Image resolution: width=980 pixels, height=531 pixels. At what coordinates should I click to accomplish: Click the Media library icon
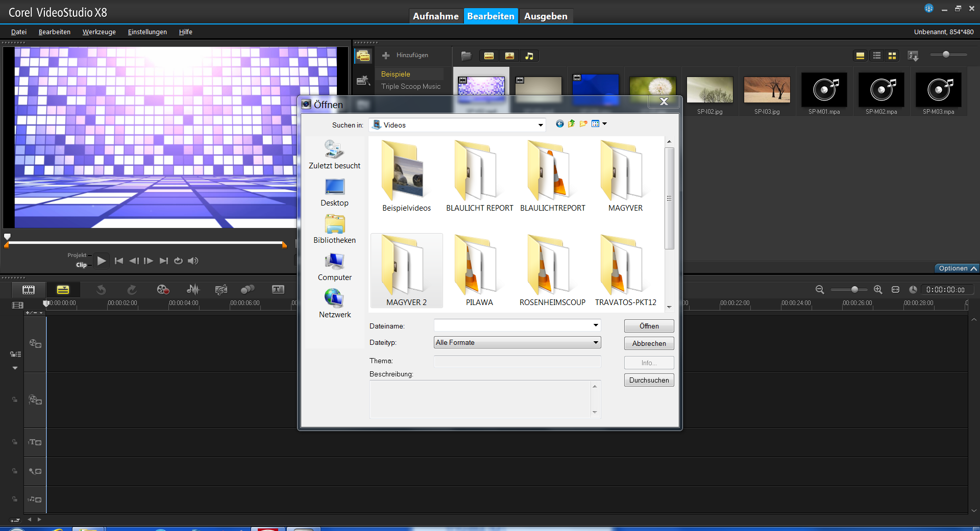[x=363, y=56]
